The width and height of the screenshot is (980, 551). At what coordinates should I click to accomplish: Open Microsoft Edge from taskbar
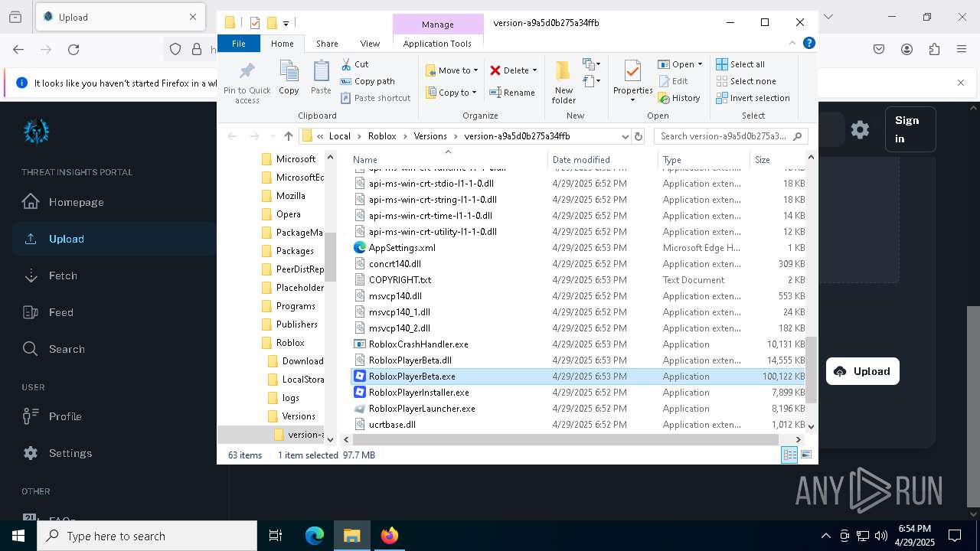315,536
